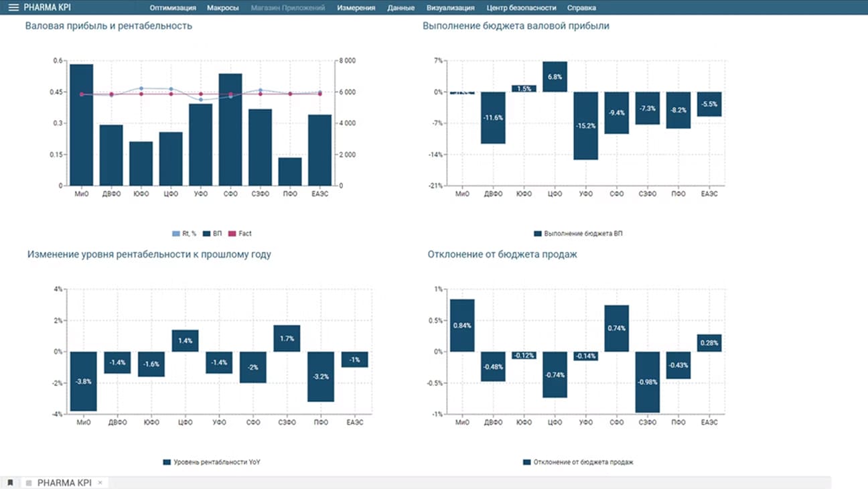Toggle Отклонение от бюджета продаж legend item

(x=577, y=462)
